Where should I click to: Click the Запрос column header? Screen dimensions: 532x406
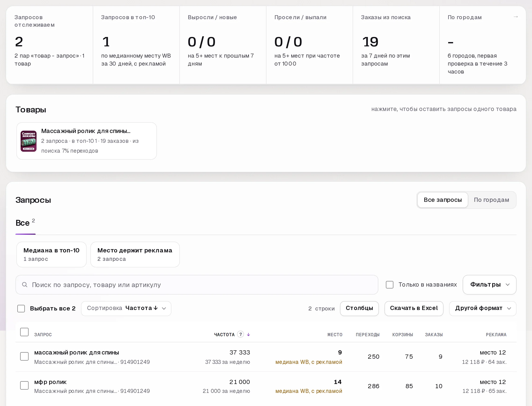click(43, 334)
